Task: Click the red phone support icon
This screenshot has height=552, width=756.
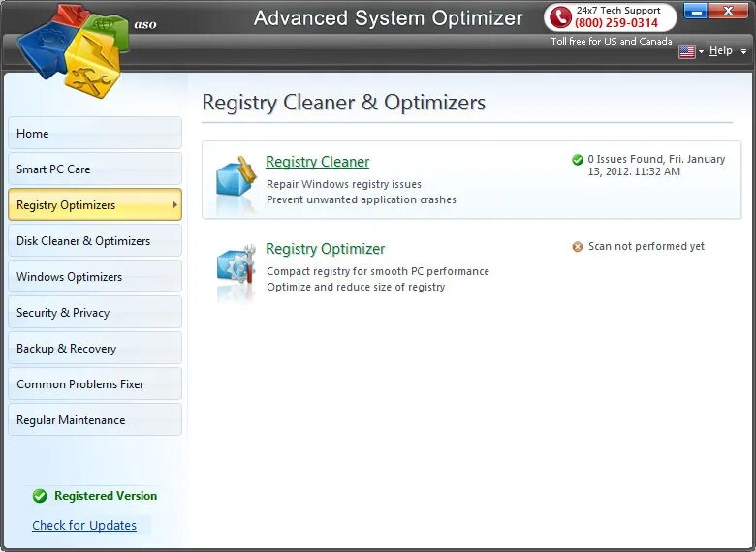Action: 560,17
